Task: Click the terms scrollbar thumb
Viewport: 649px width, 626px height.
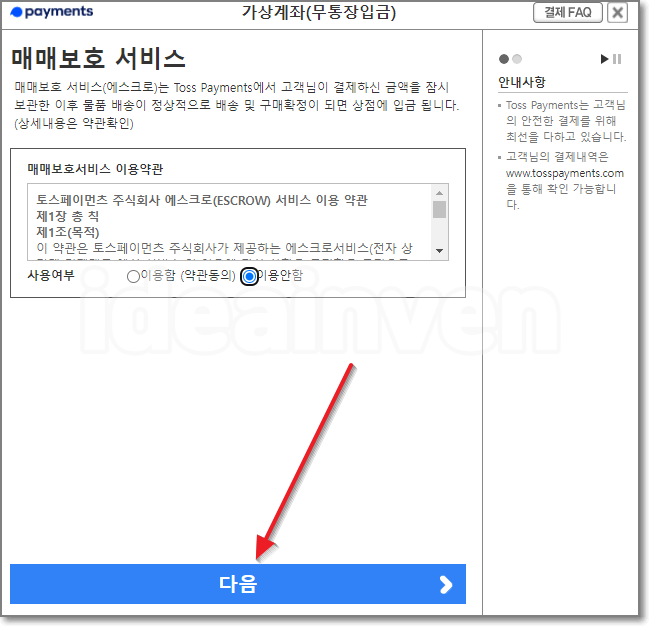Action: point(440,209)
